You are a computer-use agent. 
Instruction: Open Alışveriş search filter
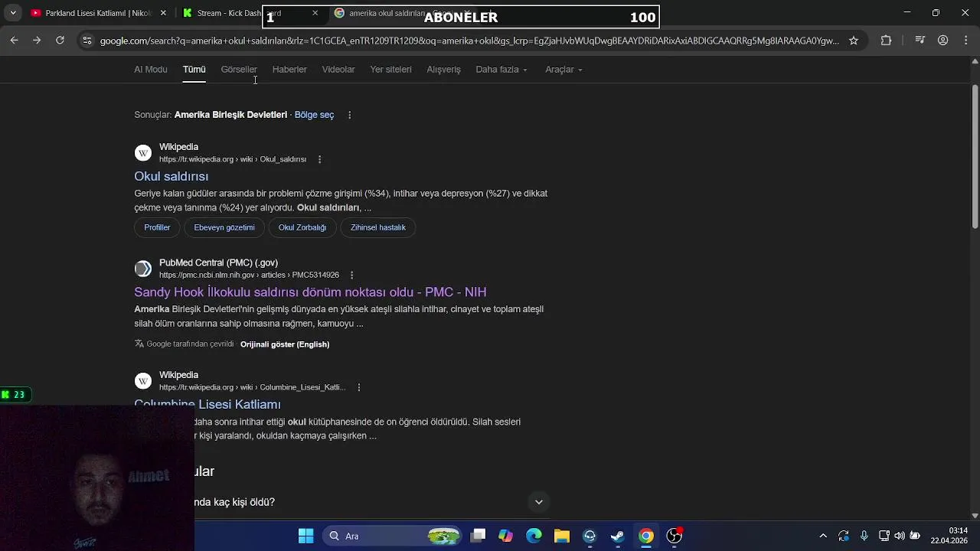[x=443, y=70]
